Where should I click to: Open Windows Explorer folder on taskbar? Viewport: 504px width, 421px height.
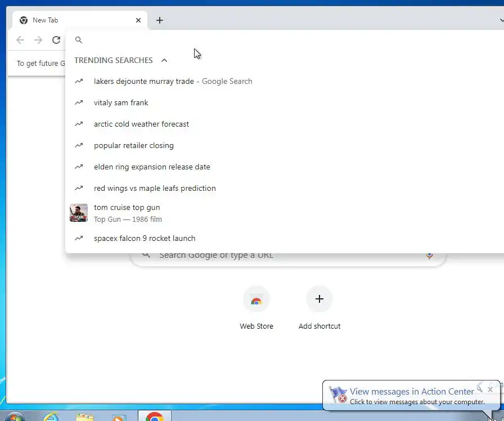85,418
